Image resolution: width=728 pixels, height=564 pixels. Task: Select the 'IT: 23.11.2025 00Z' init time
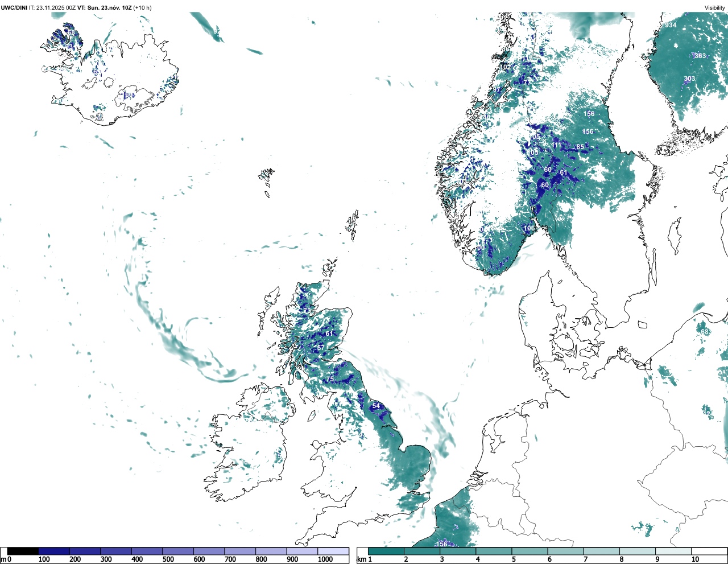click(52, 7)
